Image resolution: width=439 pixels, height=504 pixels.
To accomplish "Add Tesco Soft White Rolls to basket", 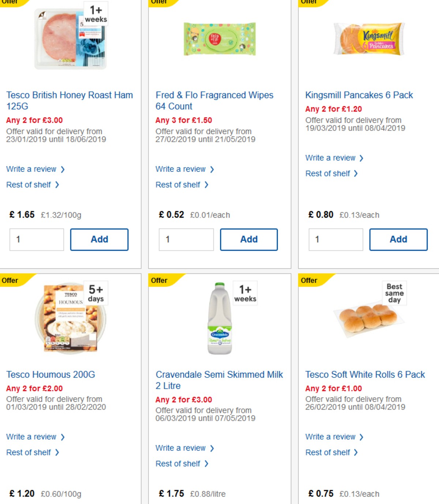I will point(398,503).
